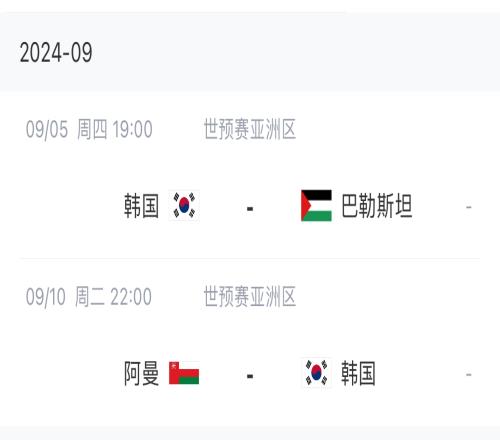The width and height of the screenshot is (500, 440).
Task: Click the South Korea flag in first match
Action: 184,205
